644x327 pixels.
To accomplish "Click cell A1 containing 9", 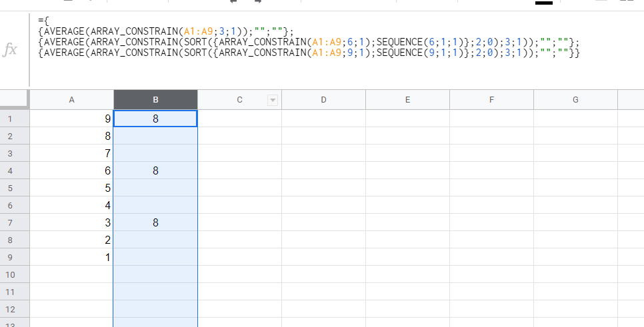I will (x=71, y=119).
